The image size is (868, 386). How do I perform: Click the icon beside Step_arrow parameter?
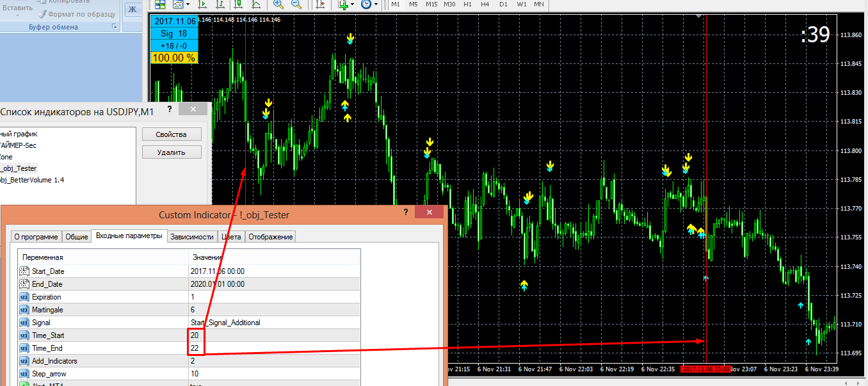click(x=24, y=374)
